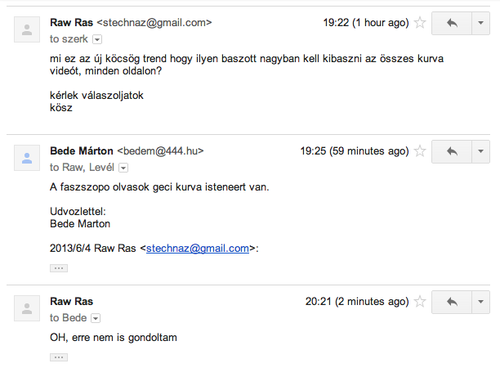Star the 19:25 message from Bede Márton
The image size is (500, 368).
coord(420,151)
